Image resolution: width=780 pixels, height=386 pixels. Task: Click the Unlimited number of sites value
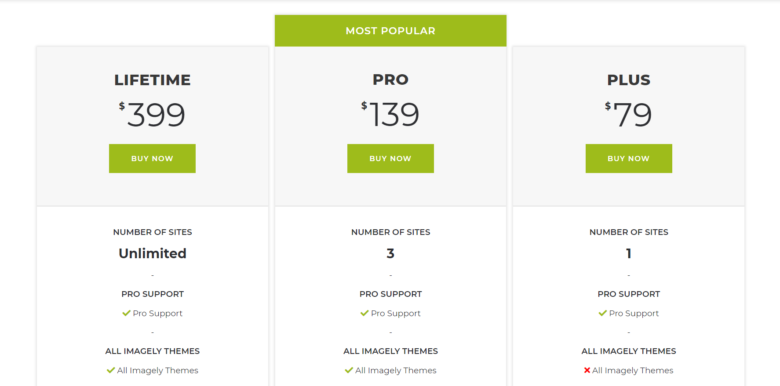pyautogui.click(x=152, y=254)
